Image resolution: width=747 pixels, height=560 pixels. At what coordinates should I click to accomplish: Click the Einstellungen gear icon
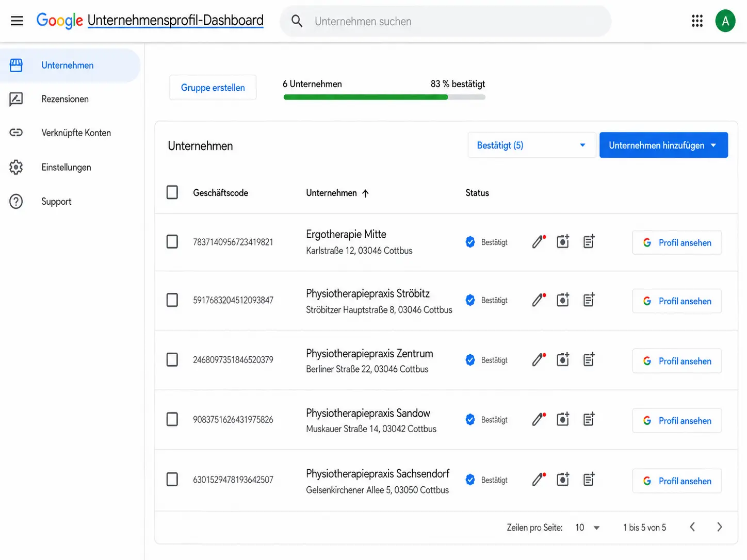pos(16,167)
